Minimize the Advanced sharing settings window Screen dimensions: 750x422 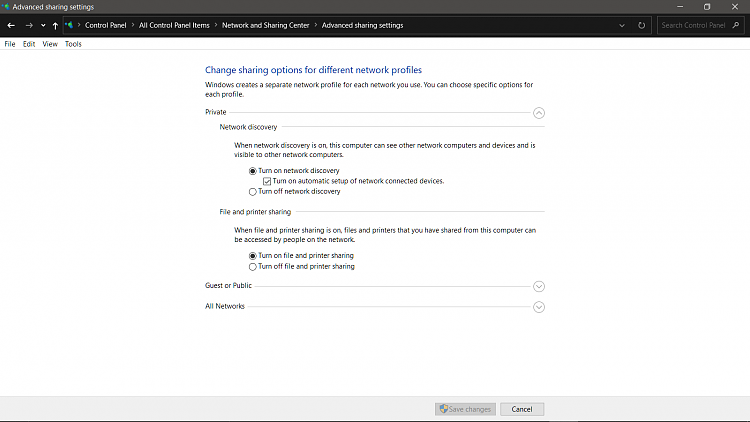tap(680, 7)
